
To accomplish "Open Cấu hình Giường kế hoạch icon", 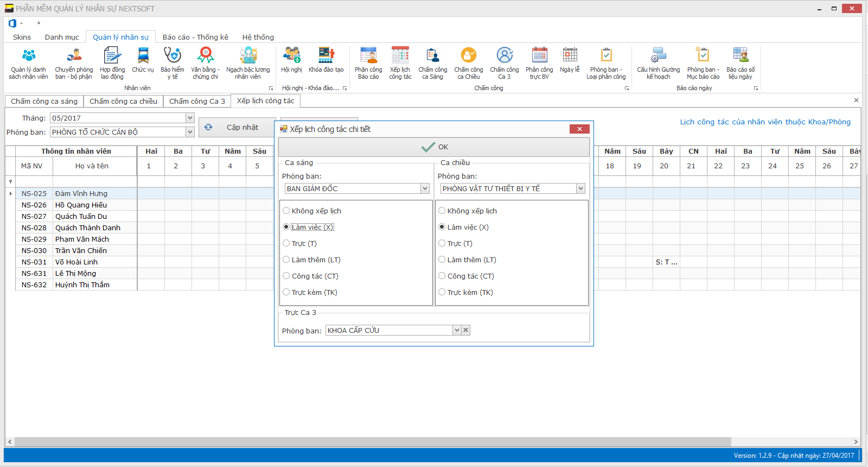I will [658, 63].
